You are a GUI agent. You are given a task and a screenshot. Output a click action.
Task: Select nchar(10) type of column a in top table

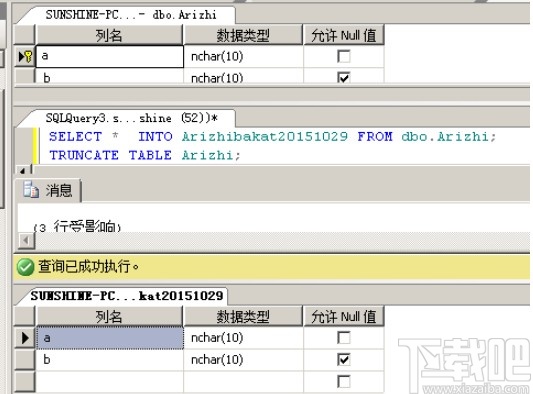[243, 56]
